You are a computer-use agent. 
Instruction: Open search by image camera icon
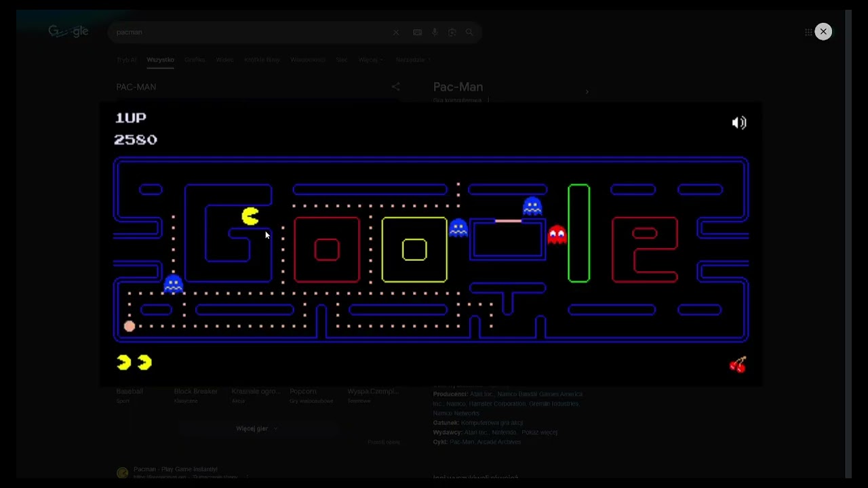(452, 33)
